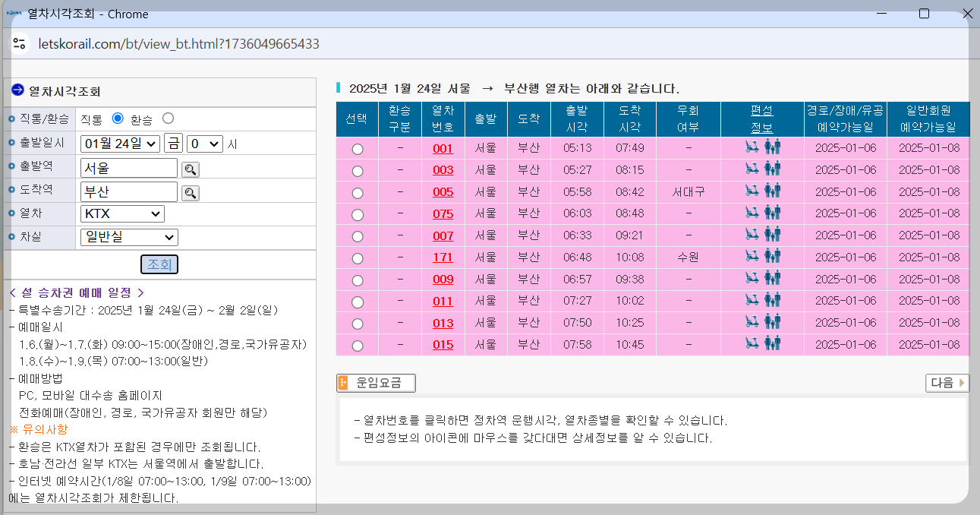
Task: Click the wheelchair icon for train 005
Action: (752, 191)
